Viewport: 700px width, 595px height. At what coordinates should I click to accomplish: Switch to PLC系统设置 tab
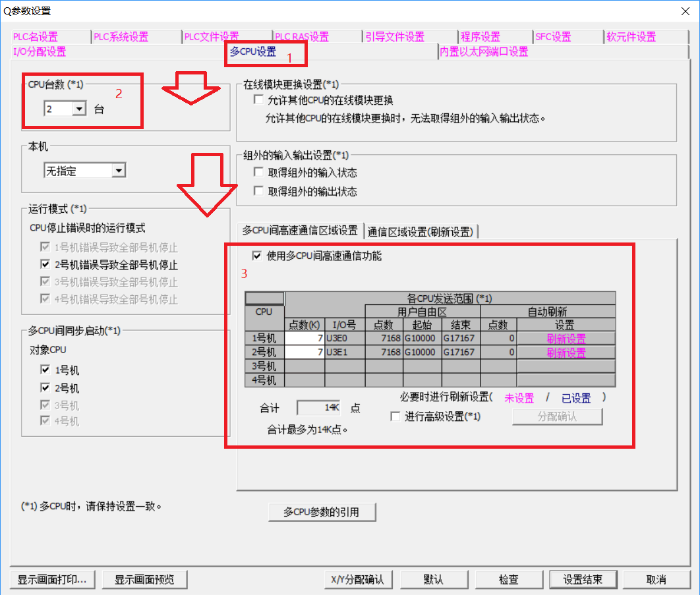[121, 37]
